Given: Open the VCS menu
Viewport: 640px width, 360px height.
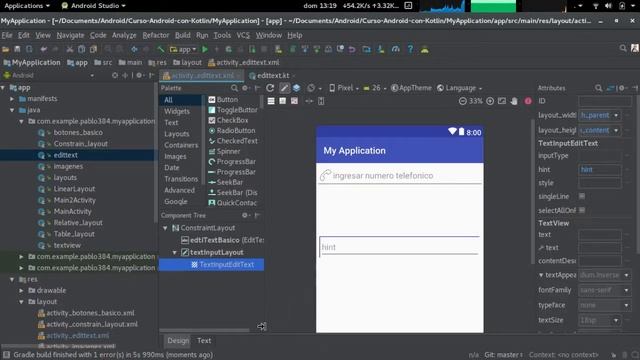Looking at the screenshot, I should point(243,36).
